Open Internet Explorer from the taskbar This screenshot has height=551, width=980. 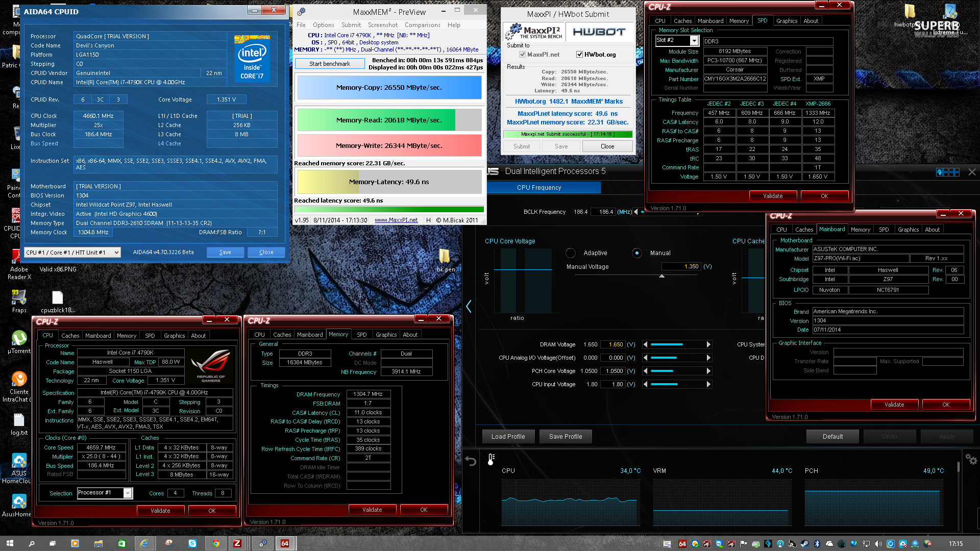coord(144,543)
